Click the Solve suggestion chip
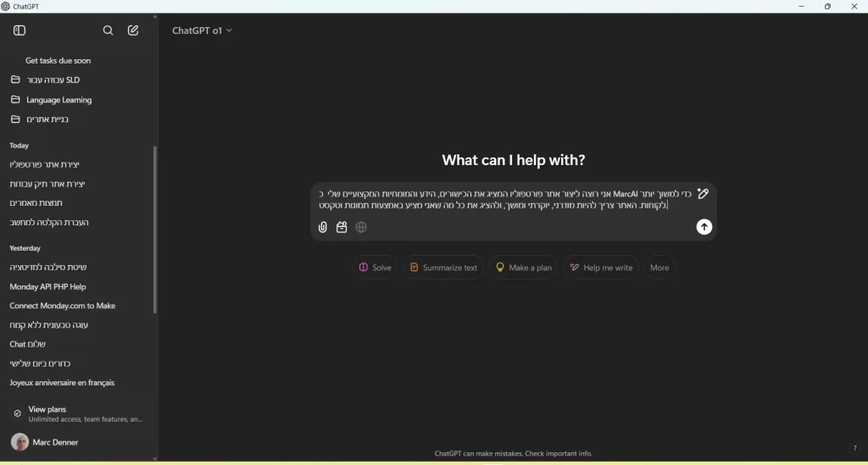868x465 pixels. pos(375,268)
